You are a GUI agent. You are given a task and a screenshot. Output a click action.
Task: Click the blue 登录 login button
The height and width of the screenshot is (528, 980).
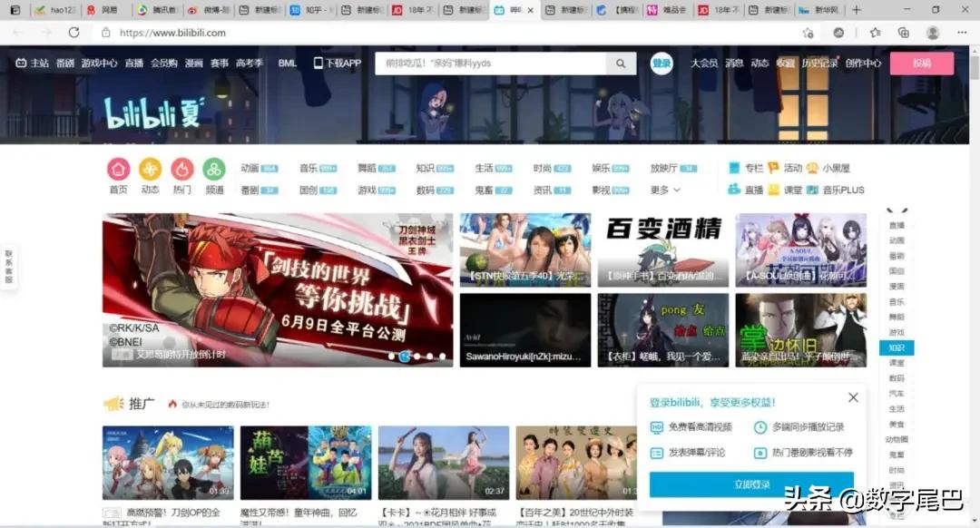point(661,64)
